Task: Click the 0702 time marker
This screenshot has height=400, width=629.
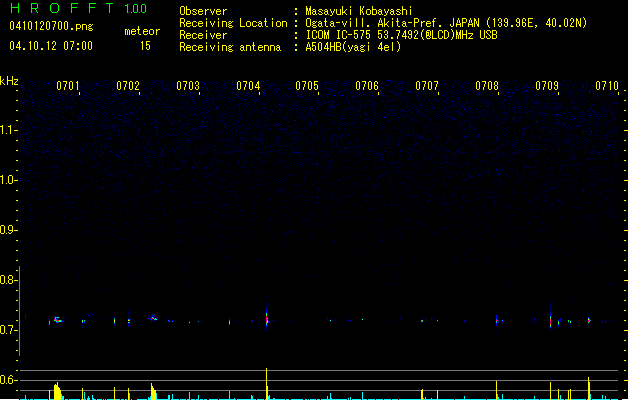Action: [x=128, y=86]
